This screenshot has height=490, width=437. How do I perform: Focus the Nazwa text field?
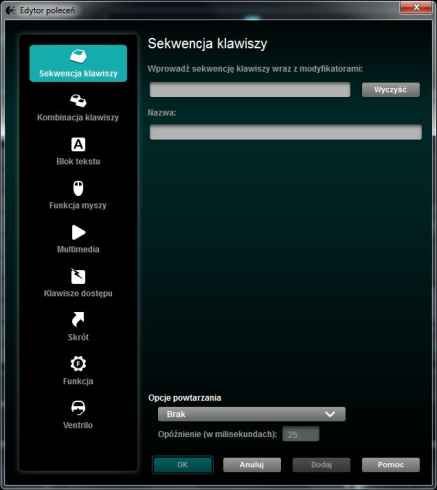(x=286, y=132)
